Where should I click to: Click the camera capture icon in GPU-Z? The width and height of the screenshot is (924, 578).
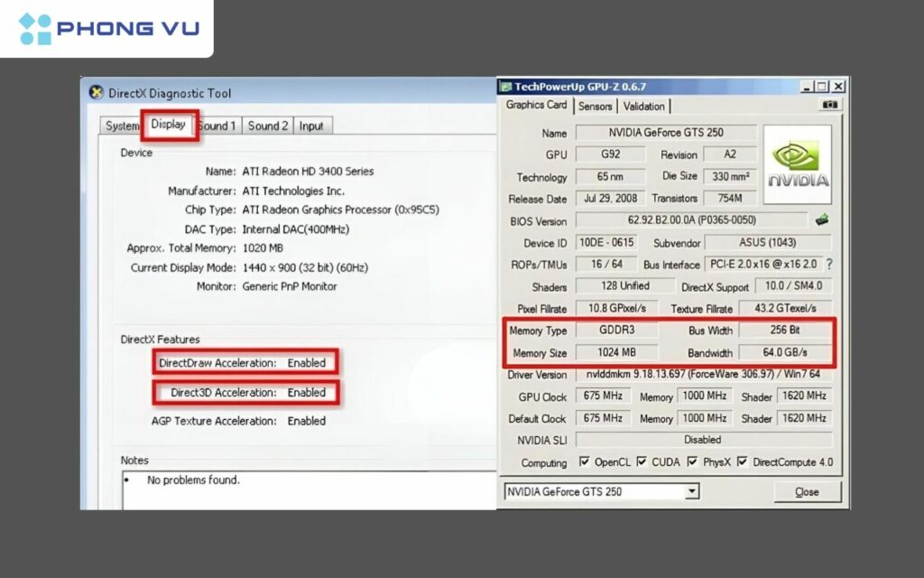pyautogui.click(x=831, y=104)
